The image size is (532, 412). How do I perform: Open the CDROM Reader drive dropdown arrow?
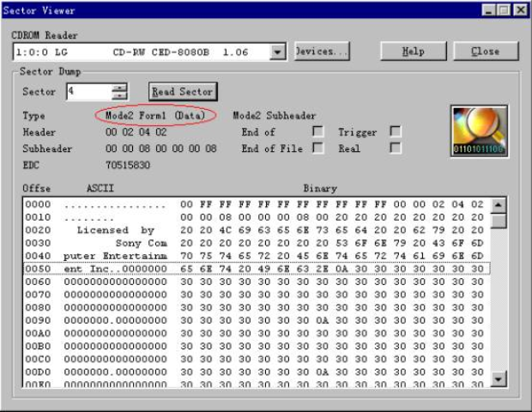278,51
